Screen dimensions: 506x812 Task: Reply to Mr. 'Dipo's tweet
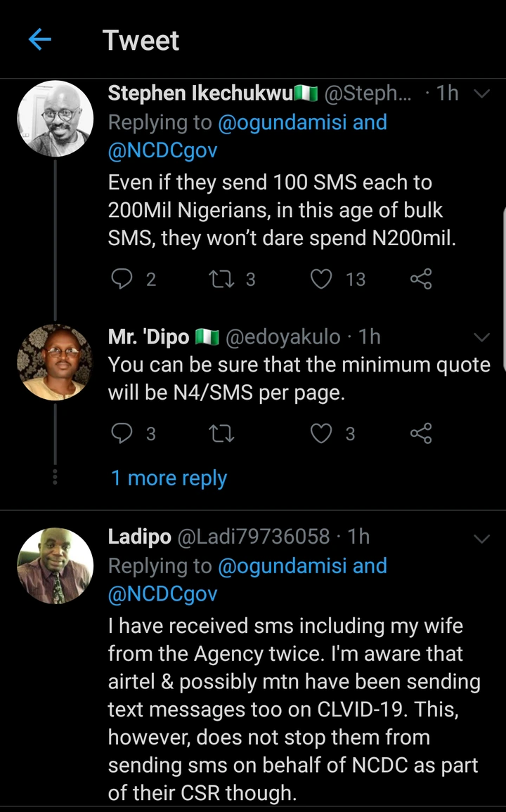[x=122, y=433]
